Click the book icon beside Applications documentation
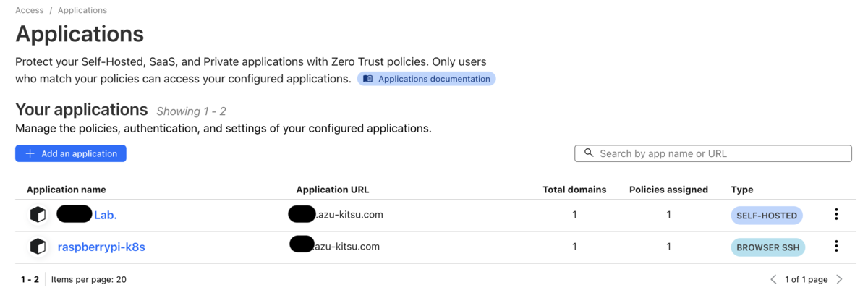 pos(368,79)
